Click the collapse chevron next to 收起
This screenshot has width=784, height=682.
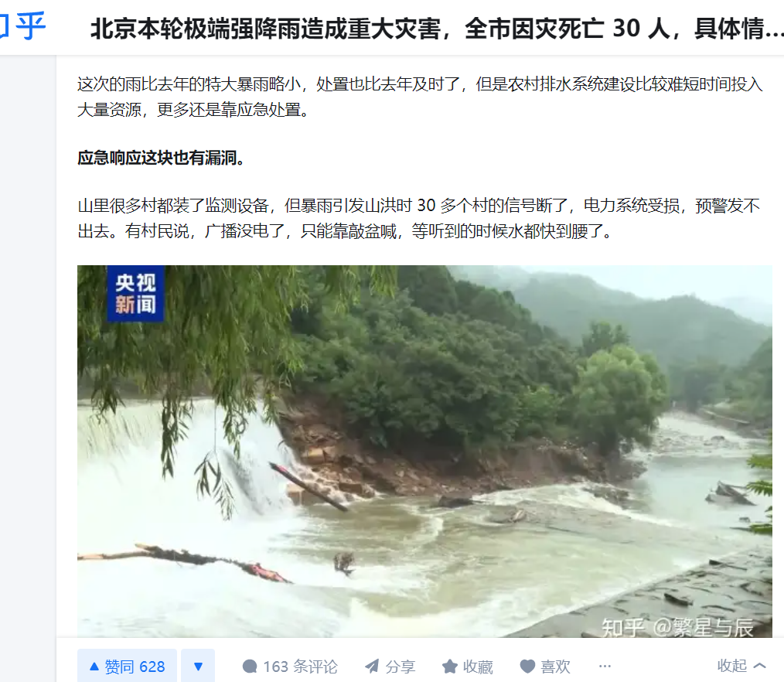[x=759, y=666]
